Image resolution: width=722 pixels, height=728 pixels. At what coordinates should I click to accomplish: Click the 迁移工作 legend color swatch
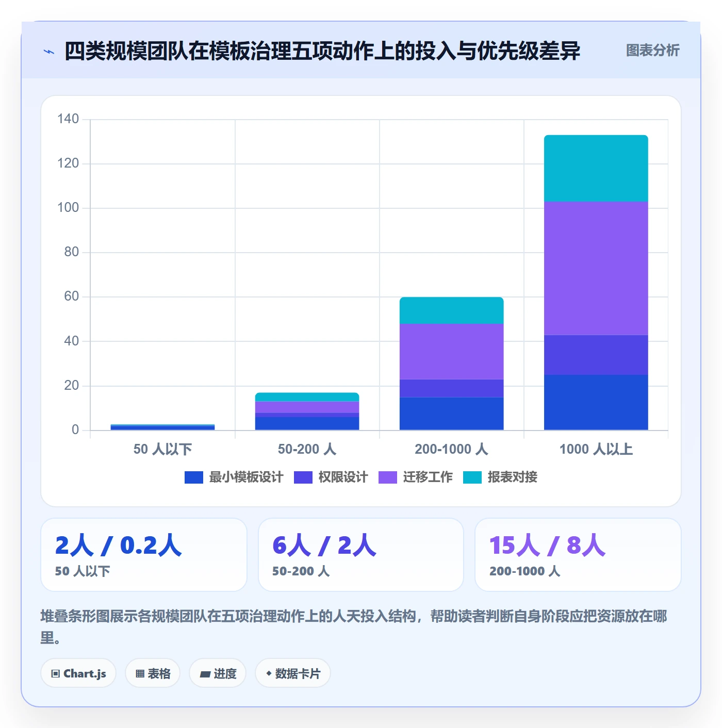[x=388, y=477]
